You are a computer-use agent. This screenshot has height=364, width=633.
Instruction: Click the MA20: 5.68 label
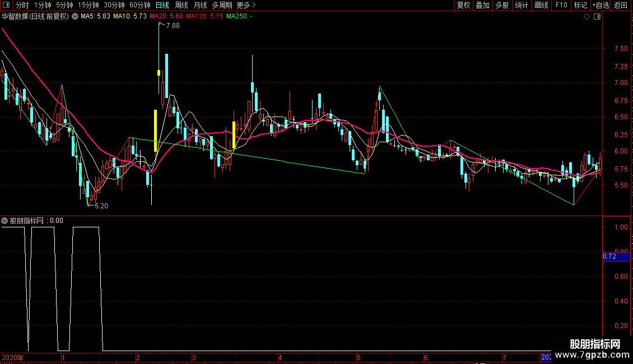tap(166, 16)
